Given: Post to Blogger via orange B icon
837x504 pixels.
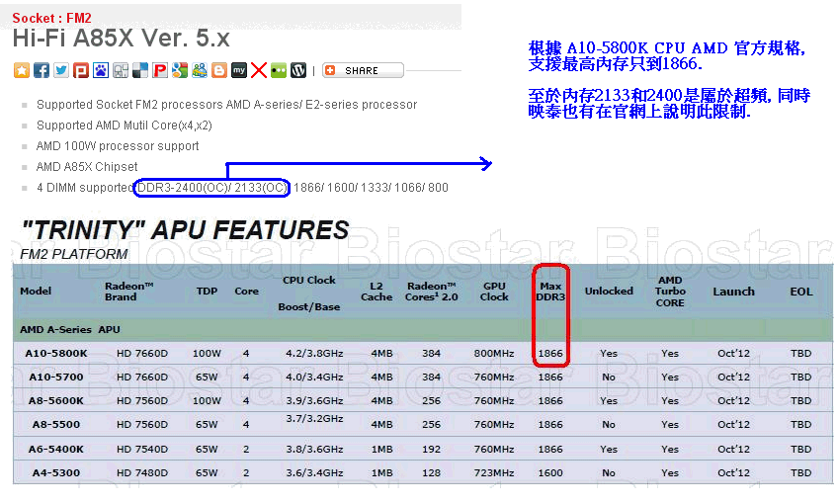Looking at the screenshot, I should (x=218, y=70).
